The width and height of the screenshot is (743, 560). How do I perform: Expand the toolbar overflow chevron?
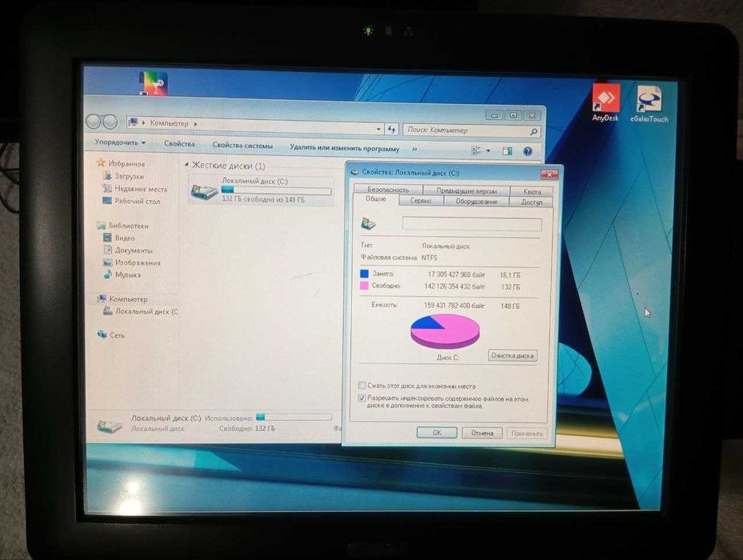pyautogui.click(x=414, y=149)
